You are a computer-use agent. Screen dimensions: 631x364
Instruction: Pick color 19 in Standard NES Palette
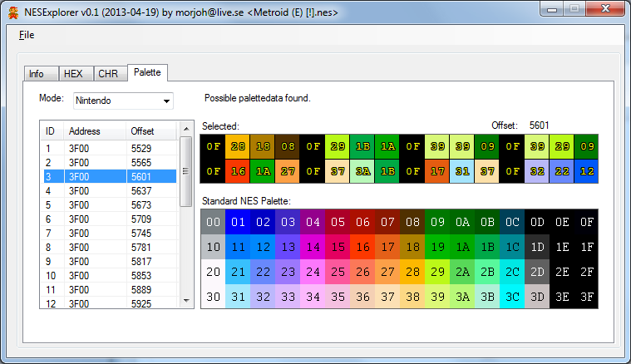(437, 247)
